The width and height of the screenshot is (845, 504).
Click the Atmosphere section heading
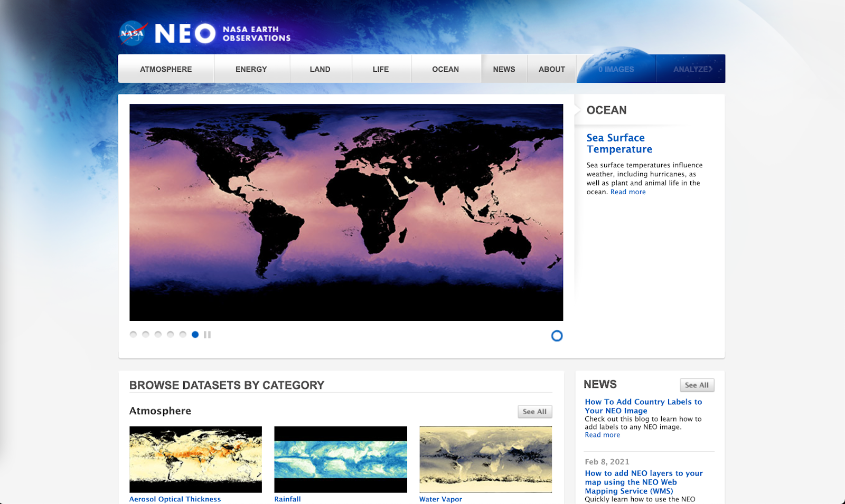click(x=160, y=411)
